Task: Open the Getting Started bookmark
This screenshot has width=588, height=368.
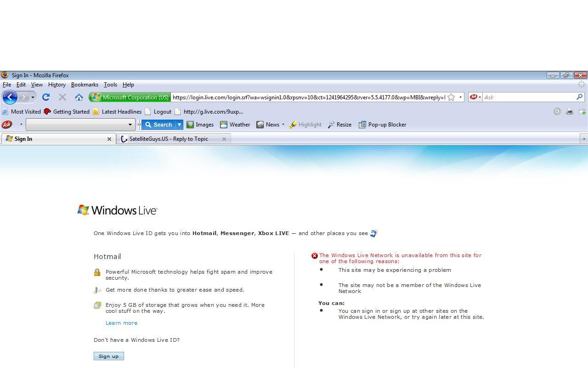Action: tap(67, 111)
